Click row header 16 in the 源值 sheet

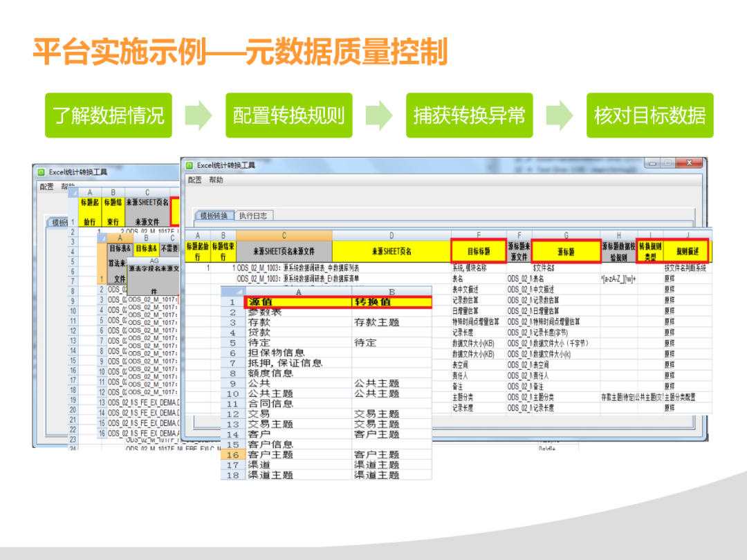tap(232, 454)
